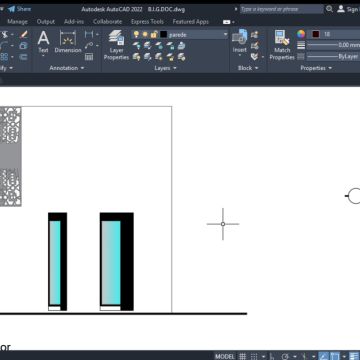
Task: Select the Dimension tool
Action: (68, 42)
